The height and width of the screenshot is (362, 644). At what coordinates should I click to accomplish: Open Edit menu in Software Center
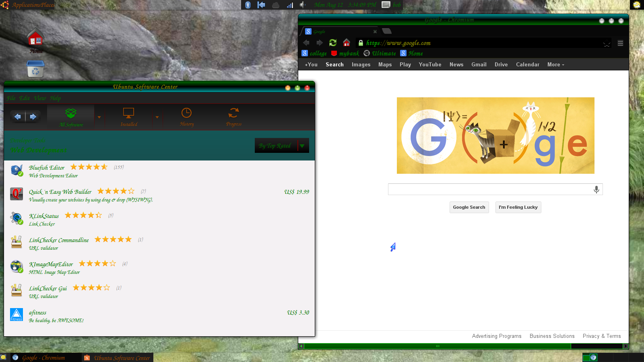[25, 98]
